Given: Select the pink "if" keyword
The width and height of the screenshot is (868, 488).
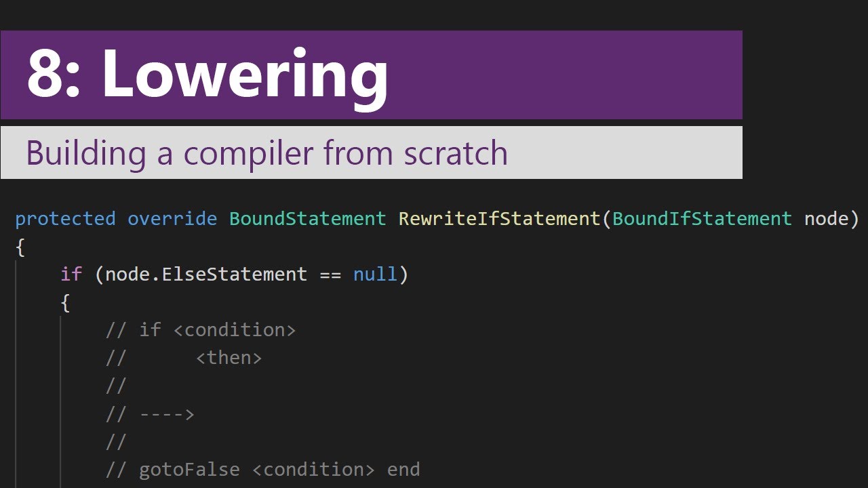Looking at the screenshot, I should point(71,274).
